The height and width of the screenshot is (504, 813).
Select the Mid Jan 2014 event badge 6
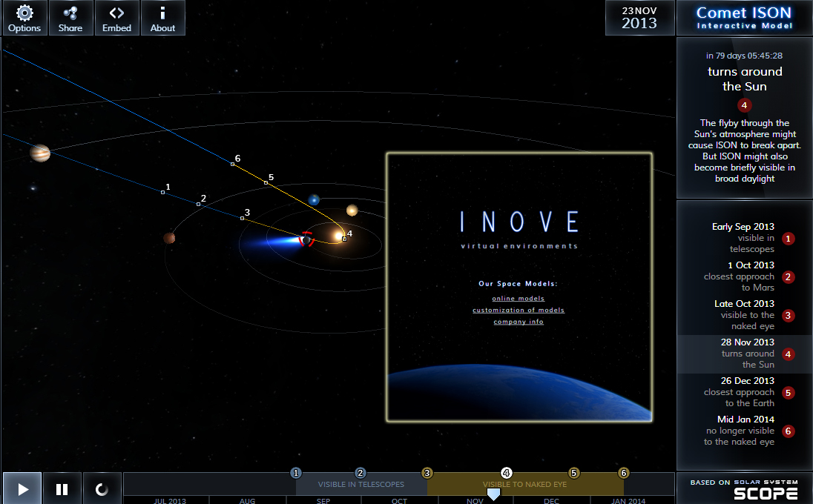[788, 431]
